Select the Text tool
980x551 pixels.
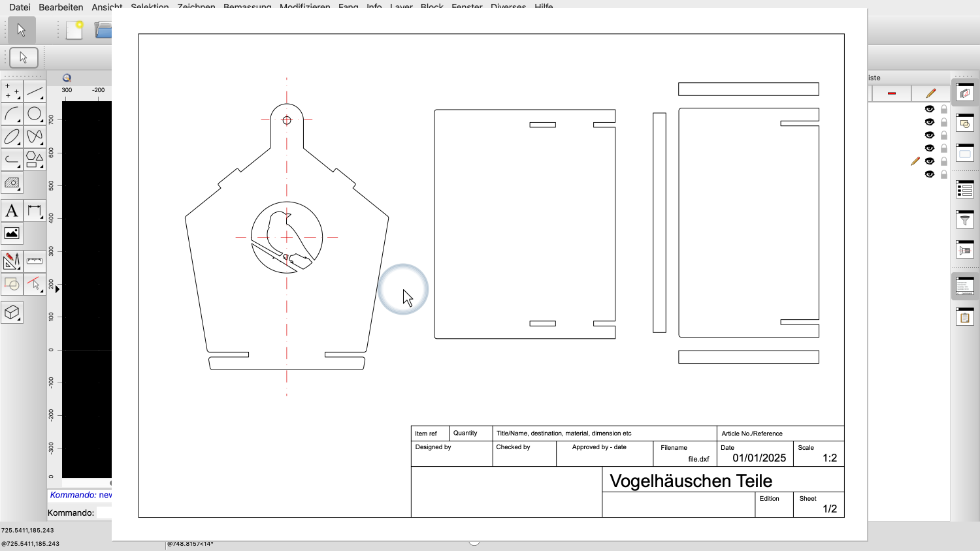pos(12,210)
